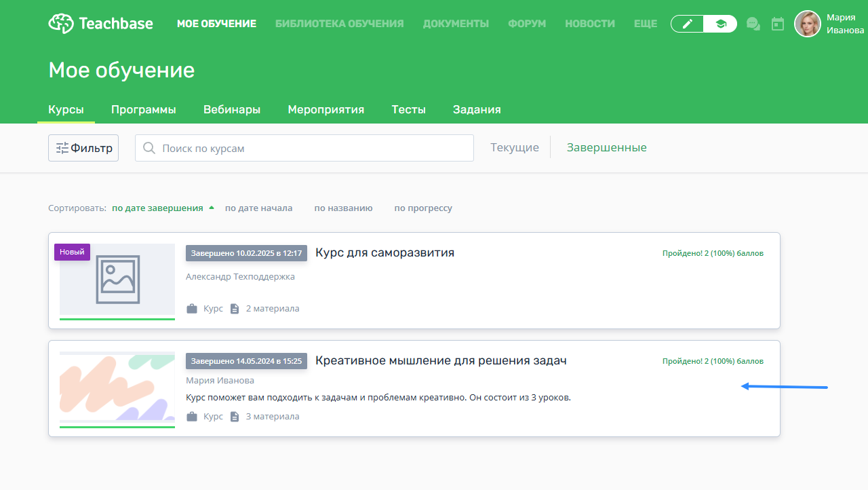Viewport: 868px width, 490px height.
Task: Switch to the Тесты tab
Action: (x=409, y=109)
